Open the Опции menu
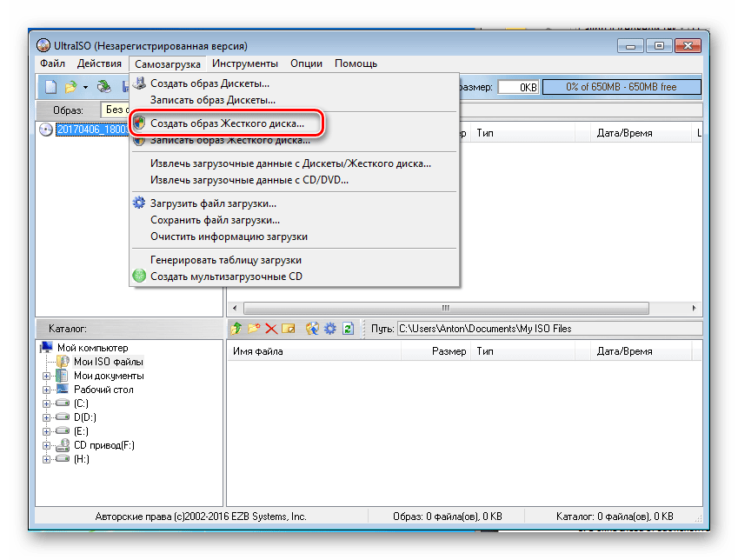The height and width of the screenshot is (560, 738). 306,63
